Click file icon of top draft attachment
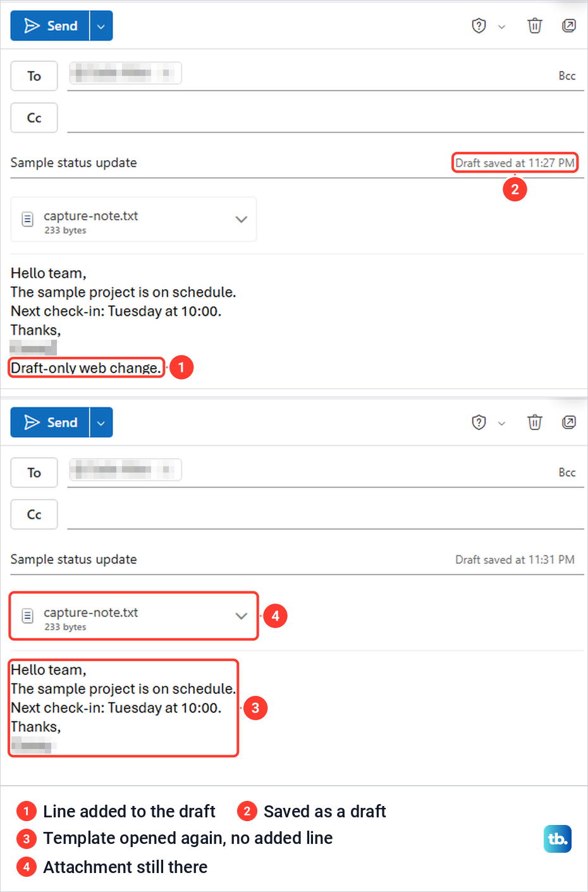 click(x=28, y=220)
